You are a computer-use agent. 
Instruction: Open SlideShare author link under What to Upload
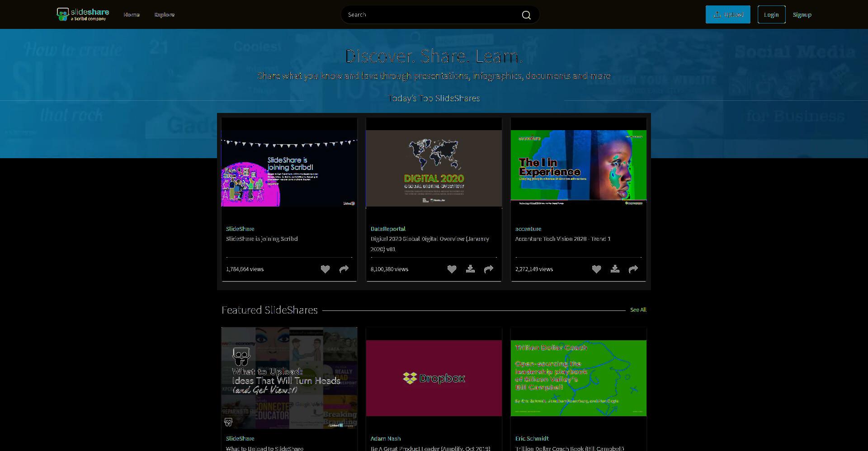point(240,439)
